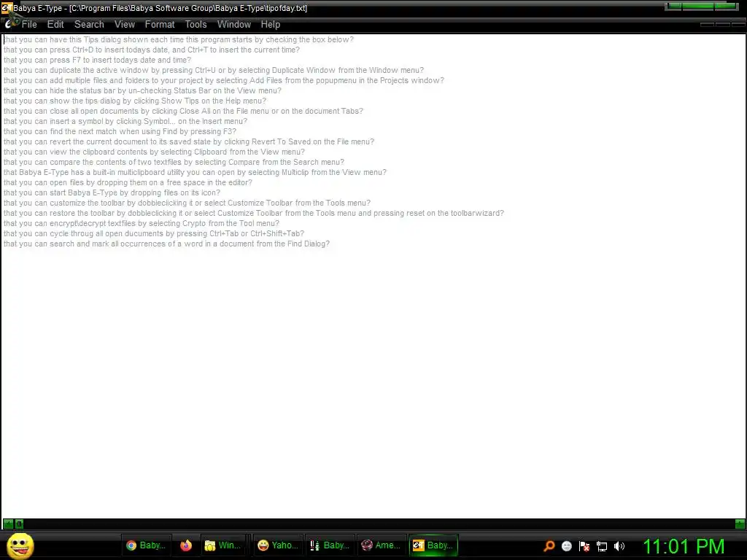Viewport: 747px width, 560px height.
Task: Click the smiley face Start button
Action: pos(20,545)
